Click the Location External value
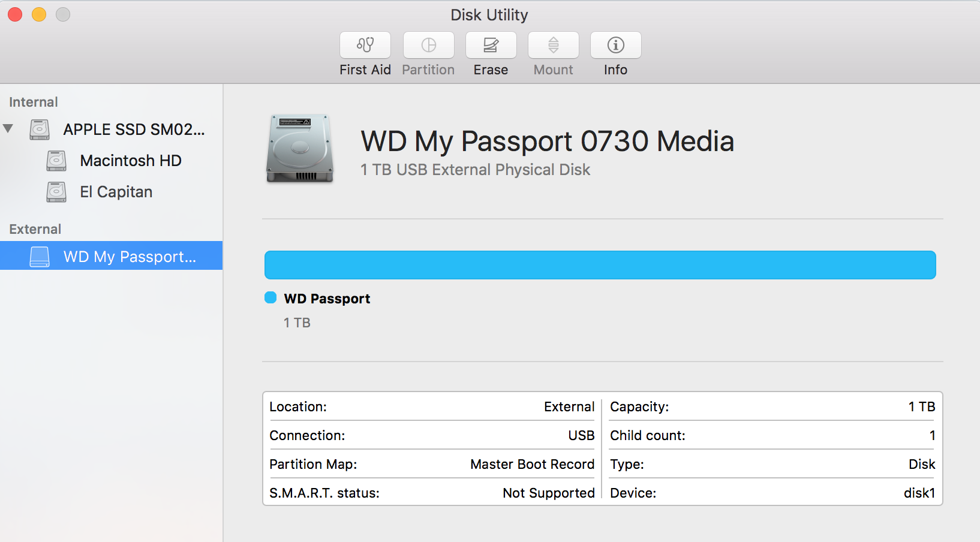This screenshot has height=542, width=980. (x=569, y=406)
